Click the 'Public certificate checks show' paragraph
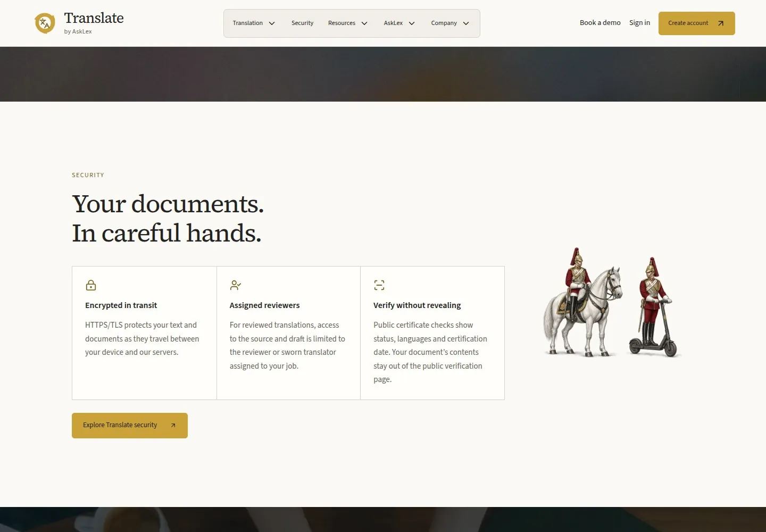Viewport: 766px width, 532px height. pos(430,352)
